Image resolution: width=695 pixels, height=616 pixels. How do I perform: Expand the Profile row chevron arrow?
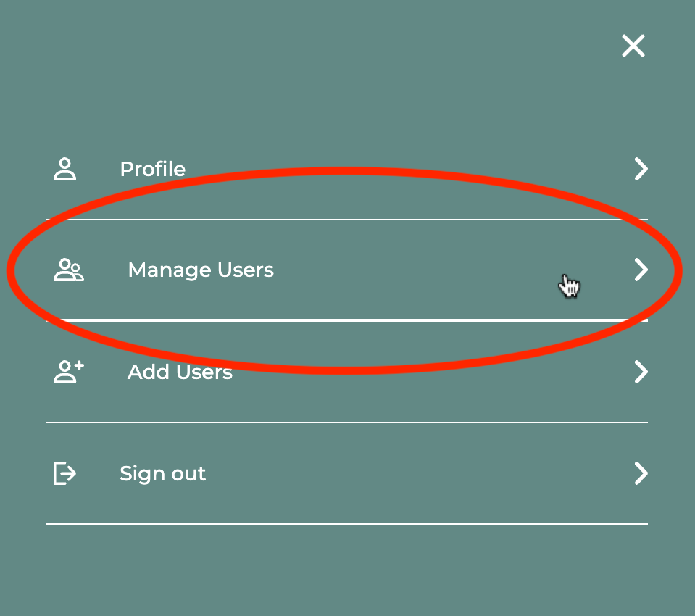coord(641,169)
